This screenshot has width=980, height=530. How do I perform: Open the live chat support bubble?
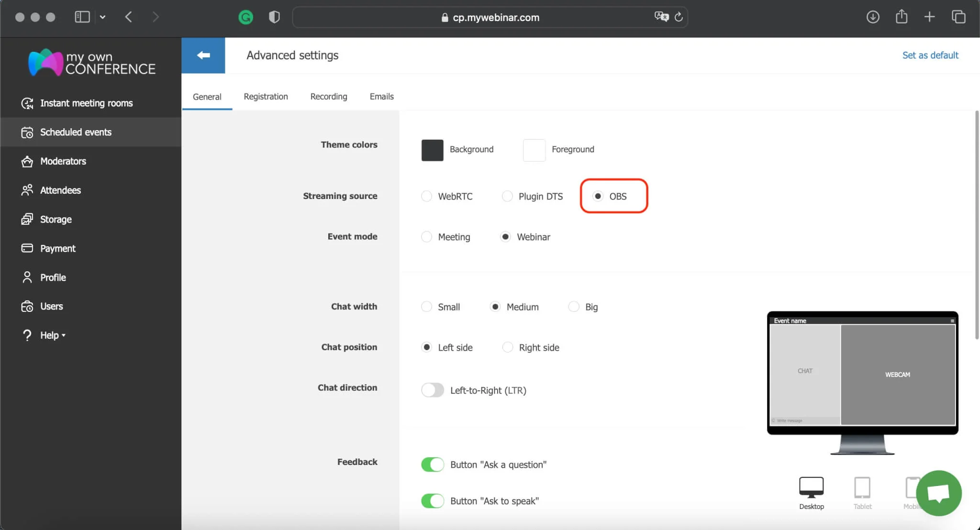938,493
